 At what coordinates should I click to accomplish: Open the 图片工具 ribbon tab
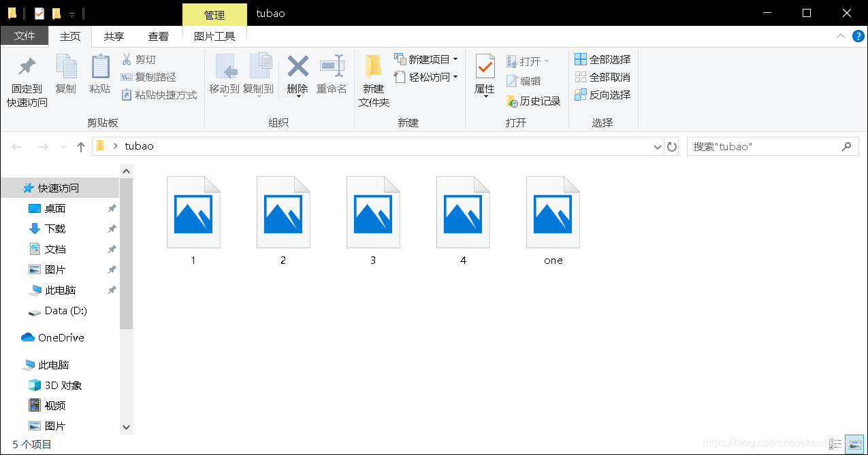pos(214,35)
